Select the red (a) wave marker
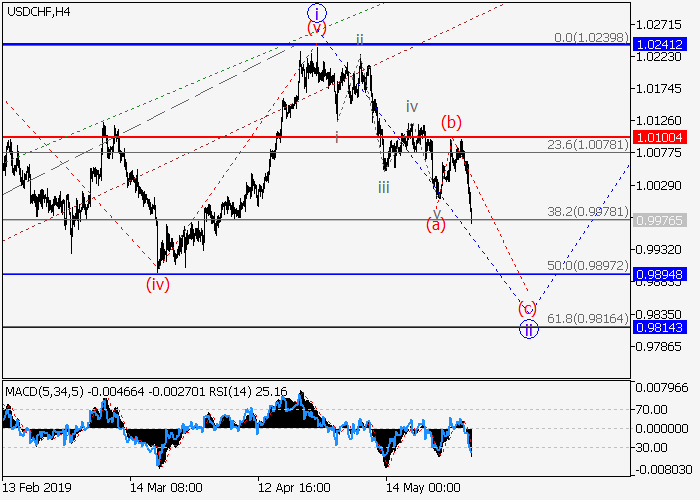 pyautogui.click(x=435, y=225)
